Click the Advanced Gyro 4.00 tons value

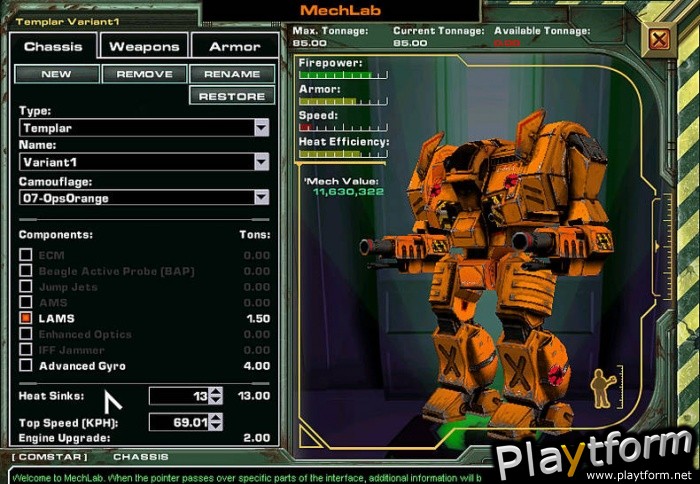coord(257,366)
